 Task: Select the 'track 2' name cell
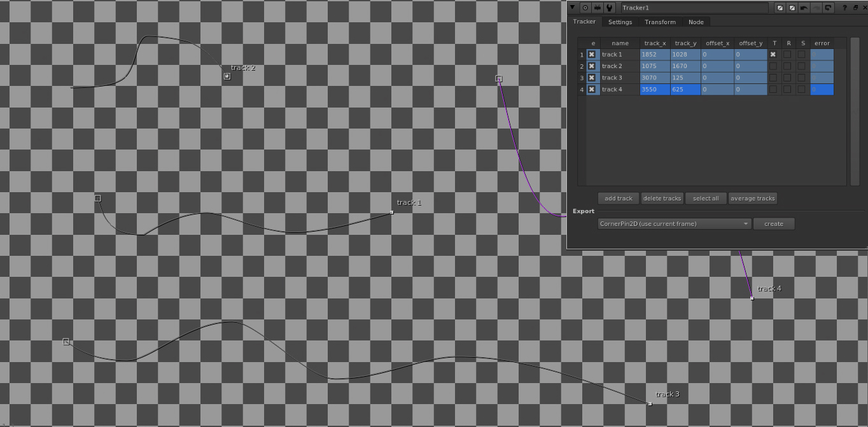619,66
